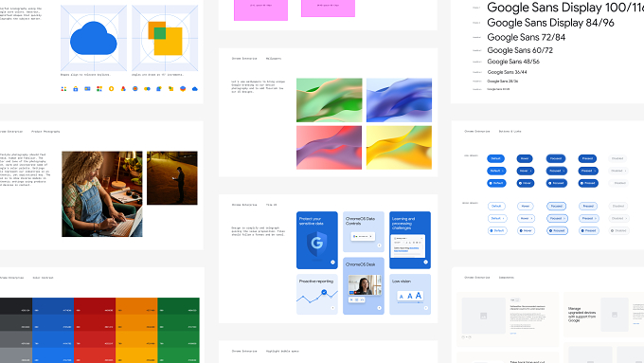This screenshot has width=644, height=363.
Task: Click the largest letter A in Low vision card
Action: (418, 295)
